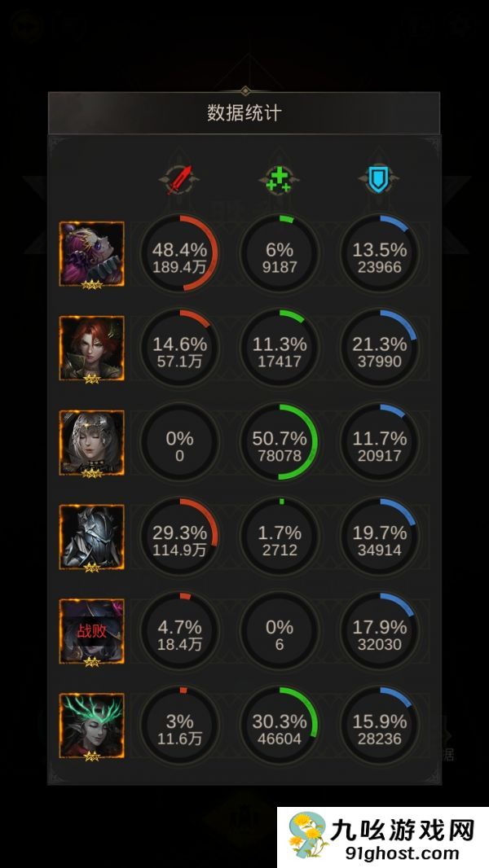Click the 13.5% damage-taken gauge
Screen dimensions: 489x868
(x=379, y=253)
